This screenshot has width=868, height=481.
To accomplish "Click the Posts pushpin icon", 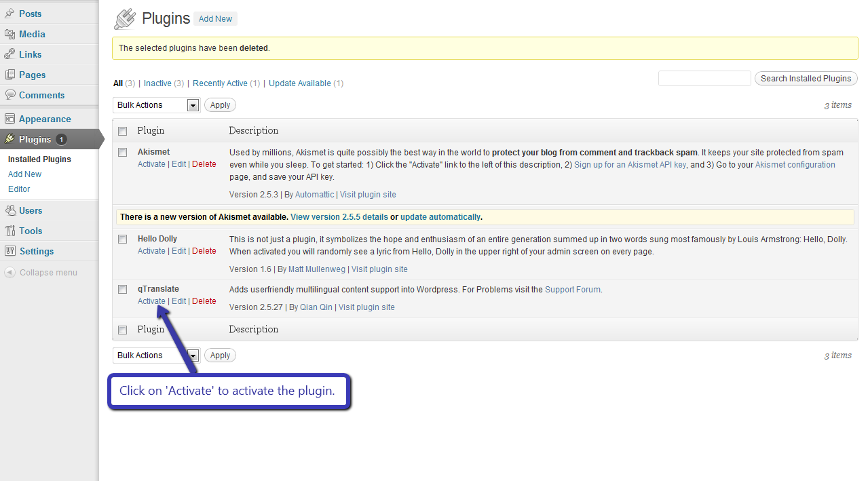I will [x=10, y=14].
